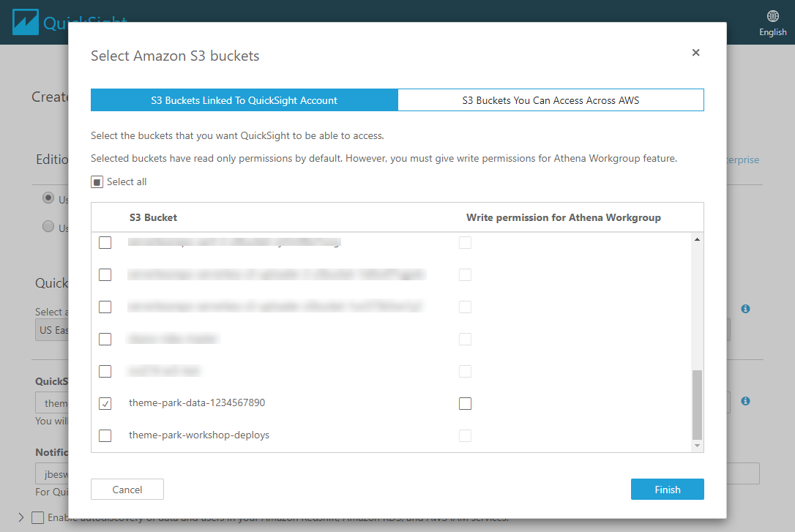Switch to S3 Buckets You Can Access Across AWS tab

(550, 100)
